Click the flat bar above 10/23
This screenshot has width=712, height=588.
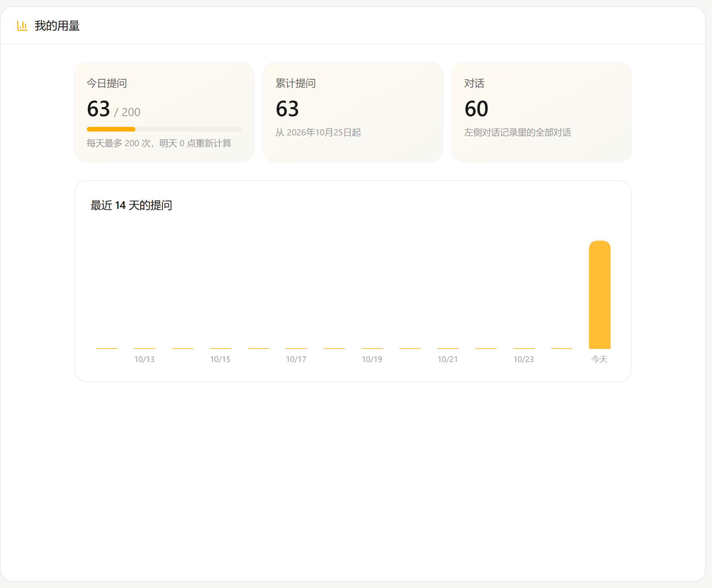524,349
